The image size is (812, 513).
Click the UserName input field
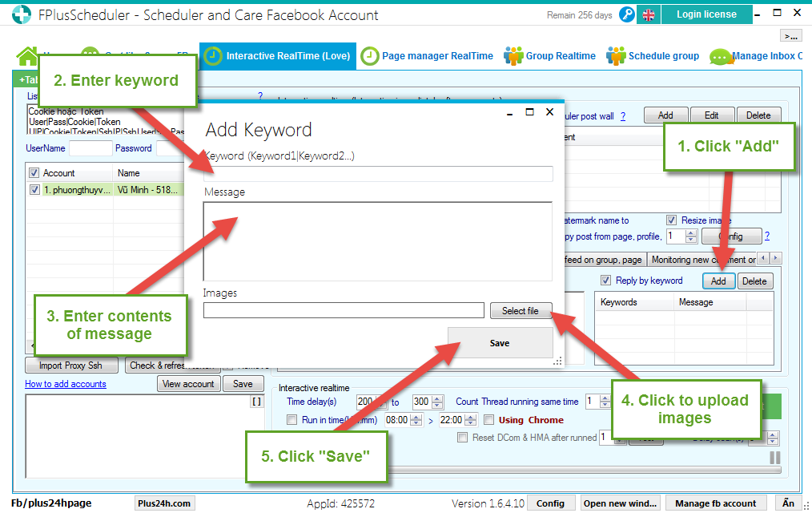[x=90, y=148]
